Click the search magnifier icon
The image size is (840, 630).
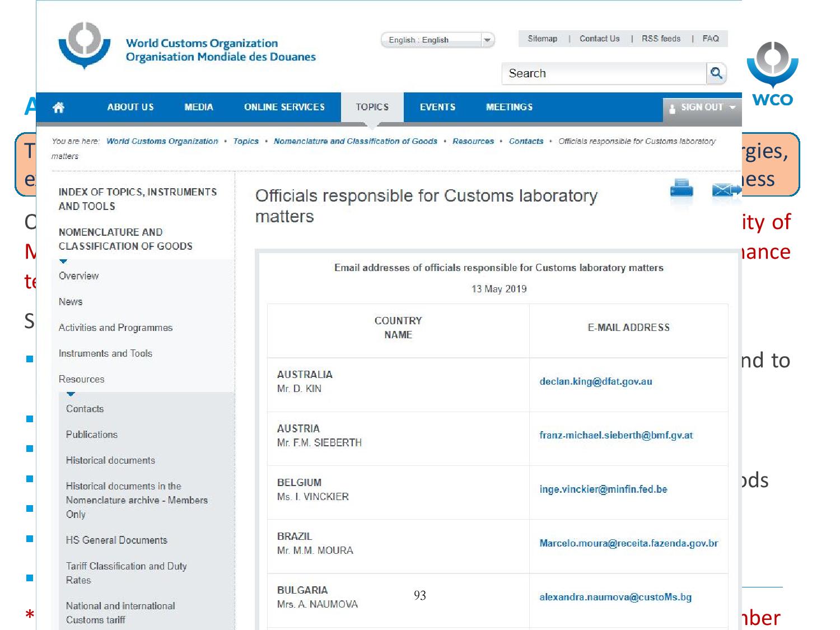point(716,73)
